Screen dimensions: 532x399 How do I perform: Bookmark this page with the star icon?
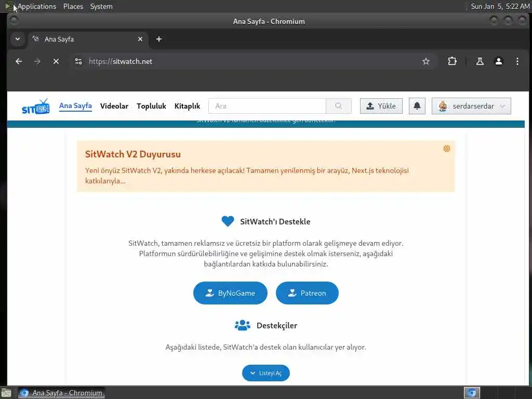[426, 61]
